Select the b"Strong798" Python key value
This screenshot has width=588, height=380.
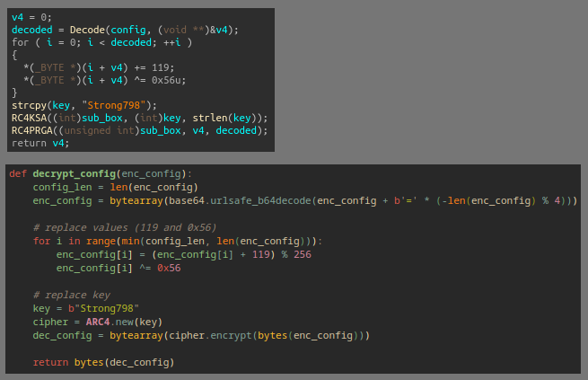(x=103, y=308)
